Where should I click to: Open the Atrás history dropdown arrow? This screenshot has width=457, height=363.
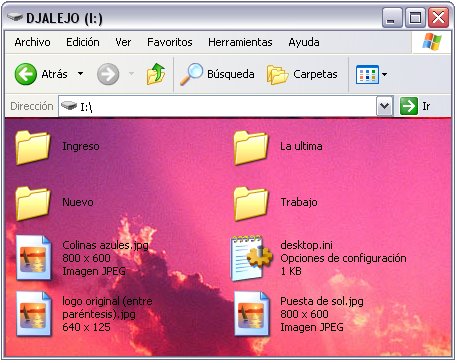pos(80,74)
